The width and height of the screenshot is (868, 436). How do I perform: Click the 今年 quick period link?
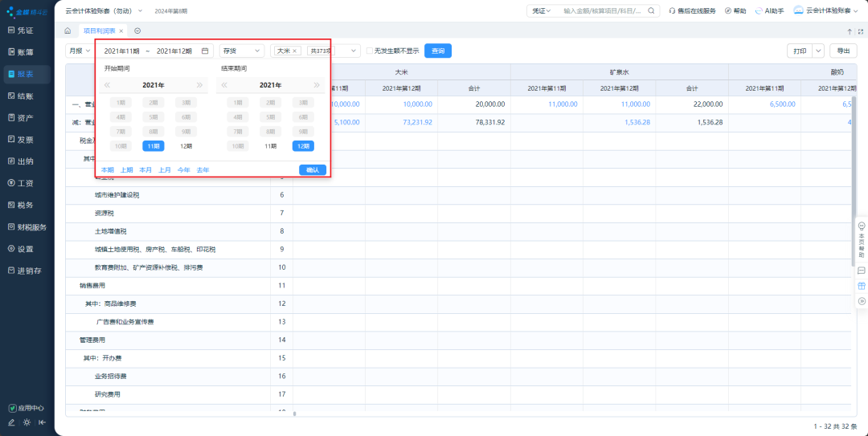[184, 170]
